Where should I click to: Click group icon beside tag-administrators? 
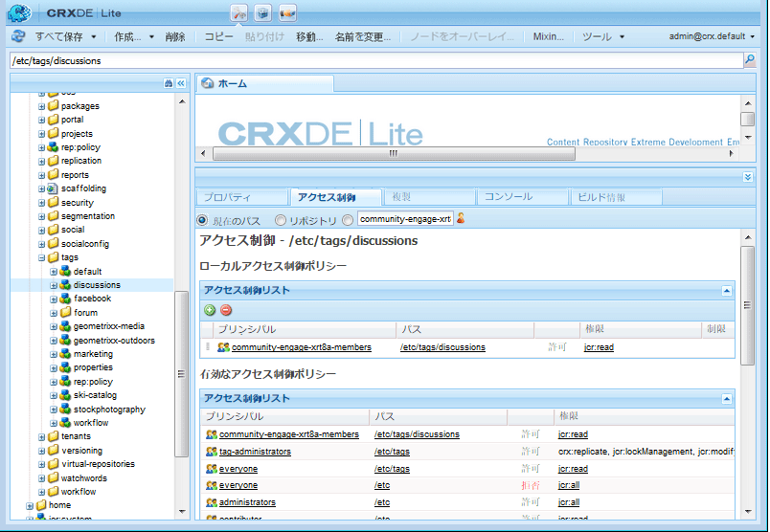212,451
